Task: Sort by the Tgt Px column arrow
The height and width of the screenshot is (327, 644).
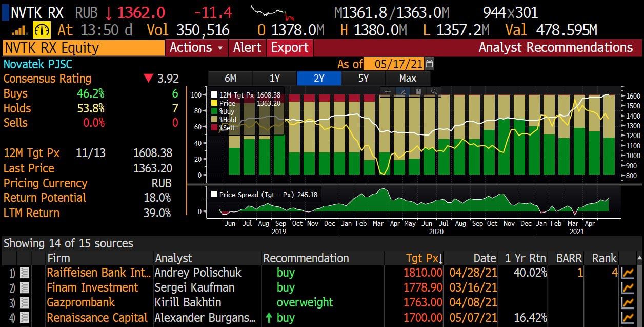Action: coord(441,259)
